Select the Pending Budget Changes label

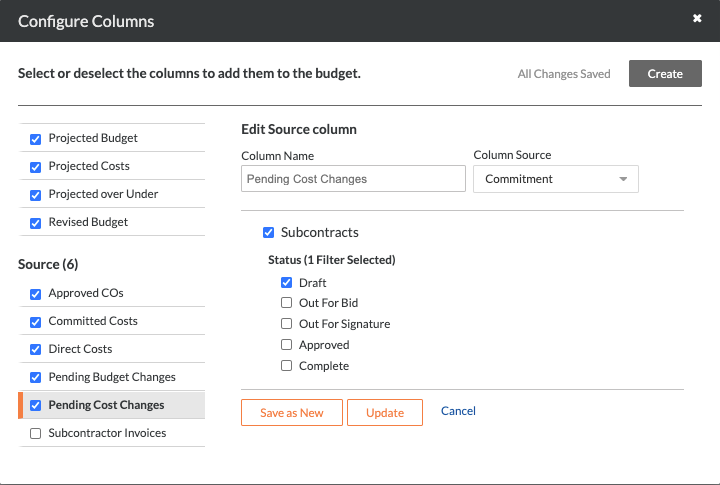[112, 377]
